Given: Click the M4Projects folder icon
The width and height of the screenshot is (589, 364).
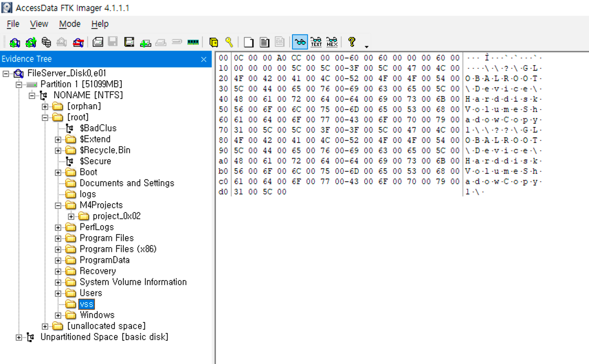Looking at the screenshot, I should [70, 205].
